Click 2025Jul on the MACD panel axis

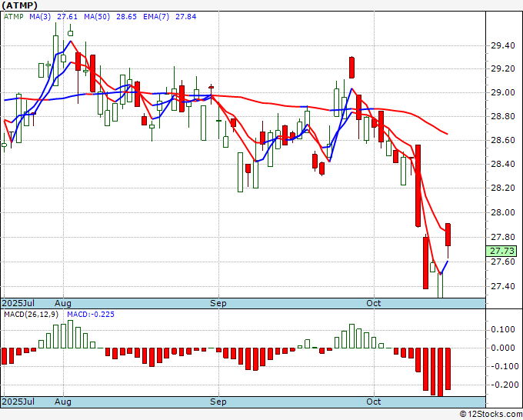18,402
